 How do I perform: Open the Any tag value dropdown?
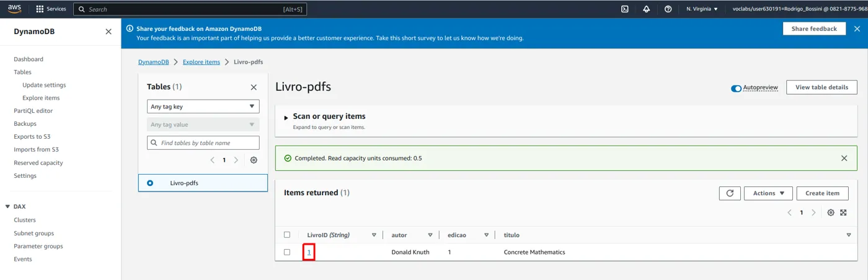point(203,125)
